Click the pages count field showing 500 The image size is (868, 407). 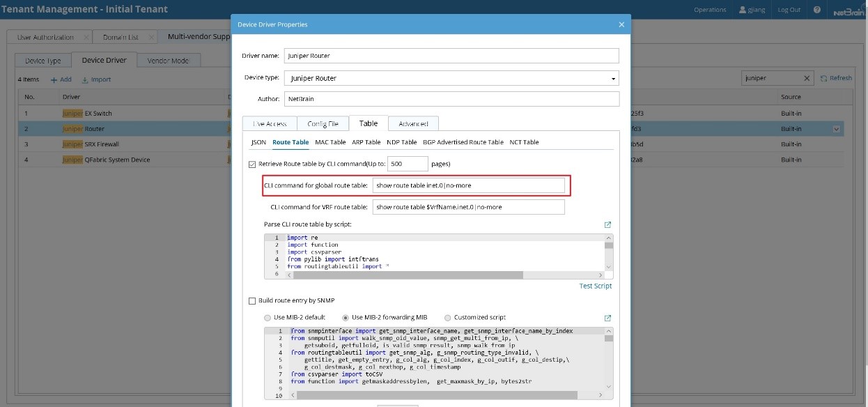[x=408, y=164]
